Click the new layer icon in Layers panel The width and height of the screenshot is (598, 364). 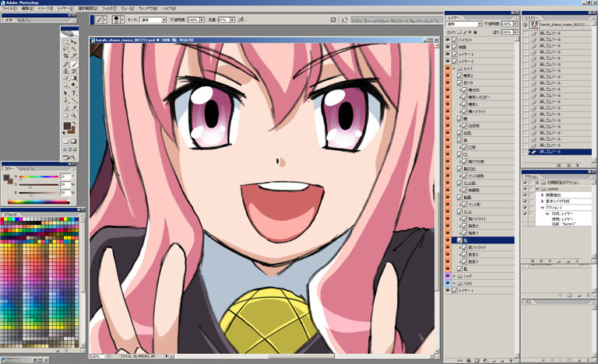tap(502, 361)
